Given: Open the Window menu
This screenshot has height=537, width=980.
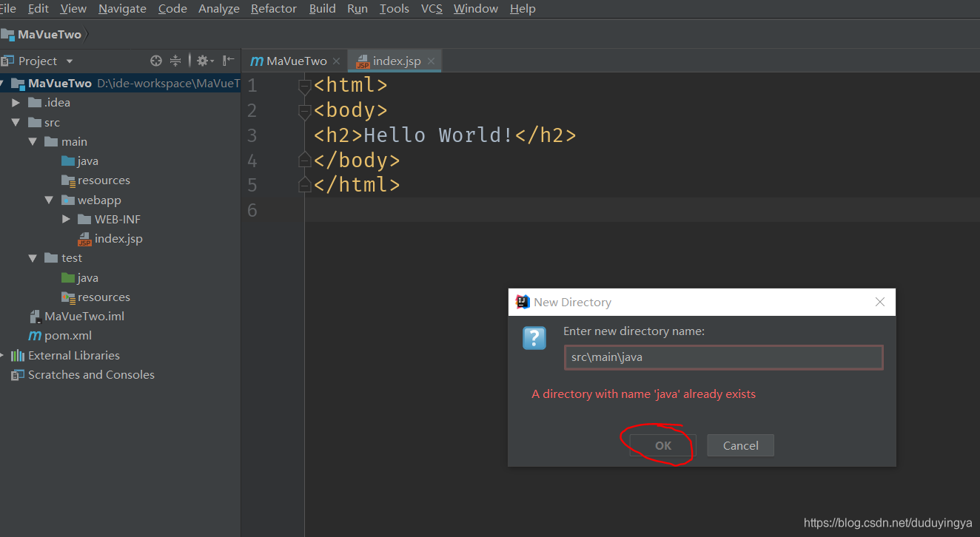Looking at the screenshot, I should (x=476, y=9).
